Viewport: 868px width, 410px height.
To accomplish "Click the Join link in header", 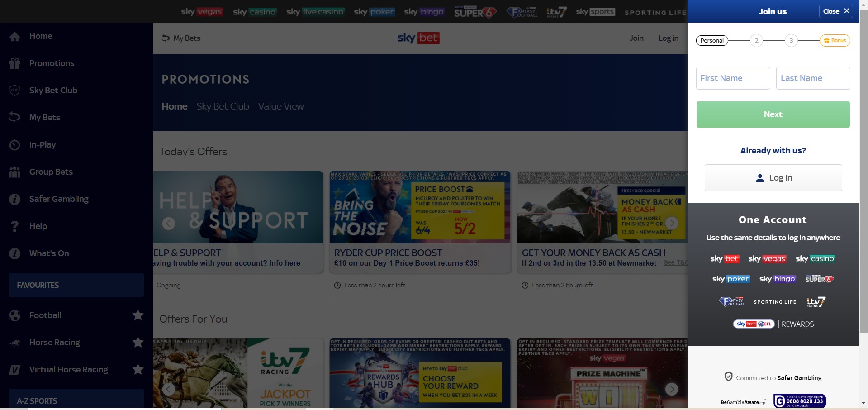I will click(x=636, y=38).
